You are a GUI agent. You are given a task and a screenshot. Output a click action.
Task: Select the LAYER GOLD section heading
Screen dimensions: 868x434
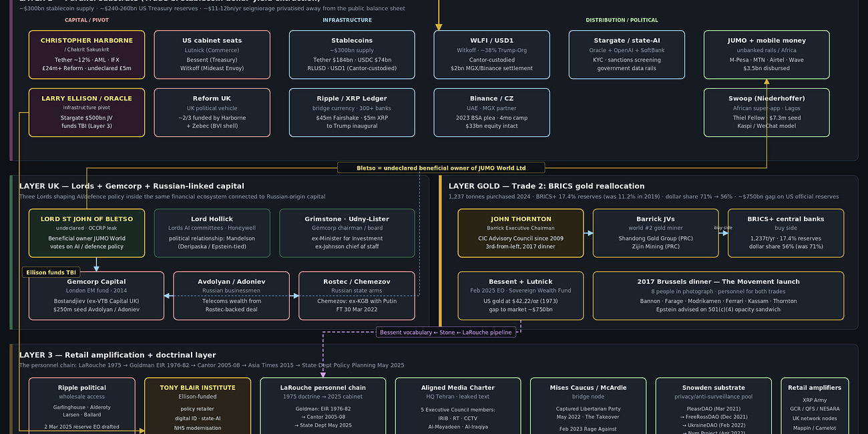[x=547, y=186]
